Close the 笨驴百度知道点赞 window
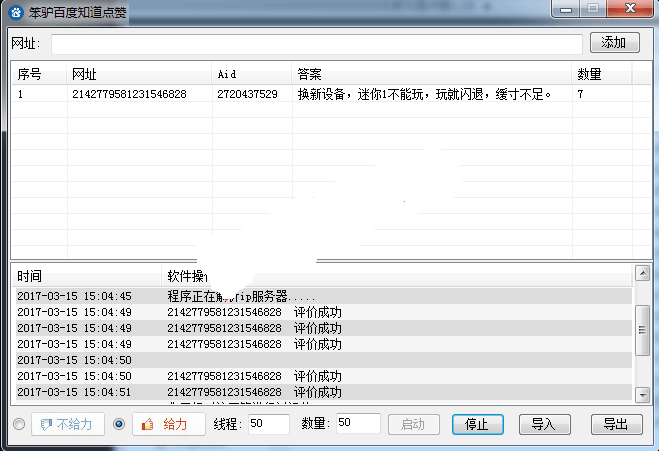Viewport: 659px width, 451px height. click(630, 8)
